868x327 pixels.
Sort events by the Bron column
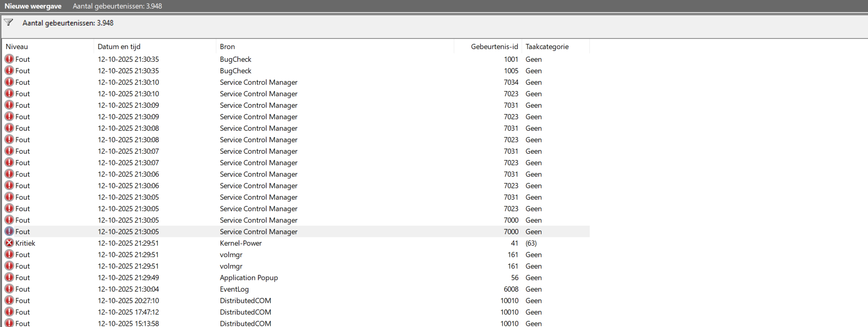pyautogui.click(x=227, y=46)
